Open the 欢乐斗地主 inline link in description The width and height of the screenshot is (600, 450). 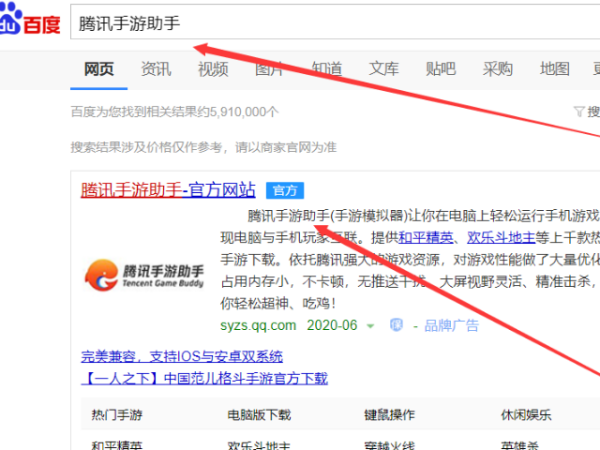coord(501,238)
